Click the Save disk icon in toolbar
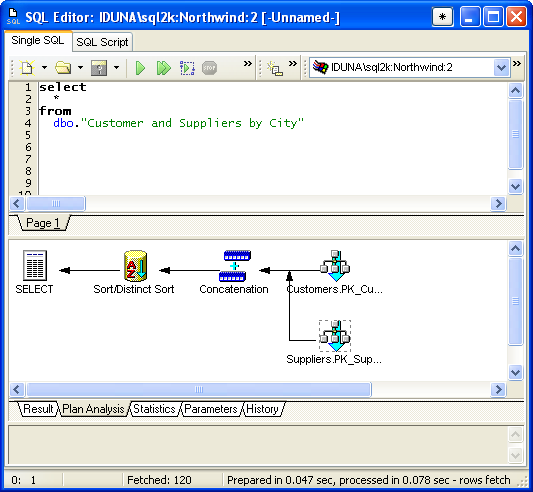Screen dimensions: 533x492 pos(99,68)
